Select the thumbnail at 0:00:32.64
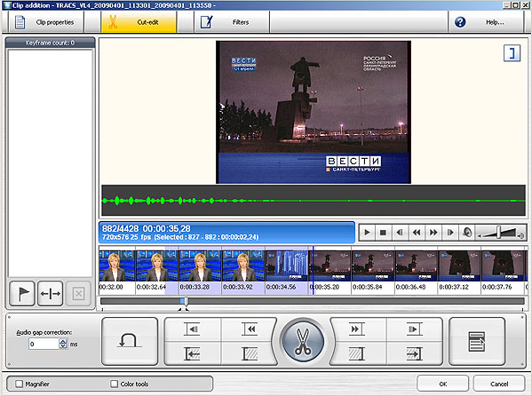This screenshot has height=396, width=532. (x=156, y=265)
